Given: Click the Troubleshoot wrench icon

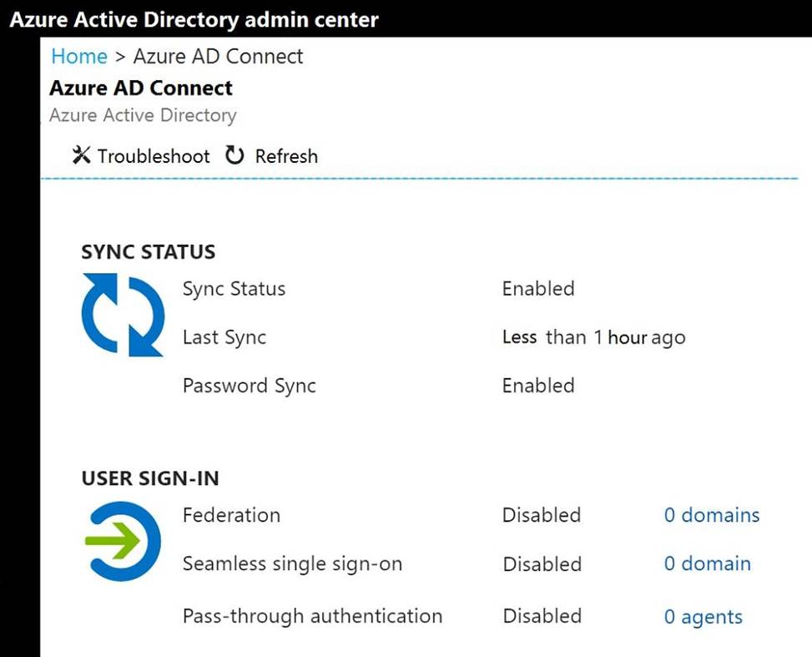Looking at the screenshot, I should (81, 155).
